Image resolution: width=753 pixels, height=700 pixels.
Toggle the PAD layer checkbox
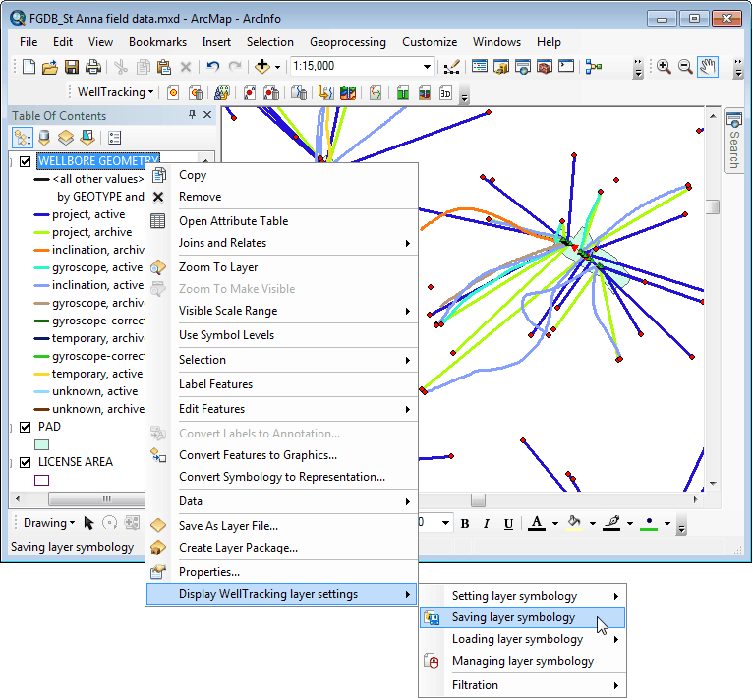click(x=25, y=427)
